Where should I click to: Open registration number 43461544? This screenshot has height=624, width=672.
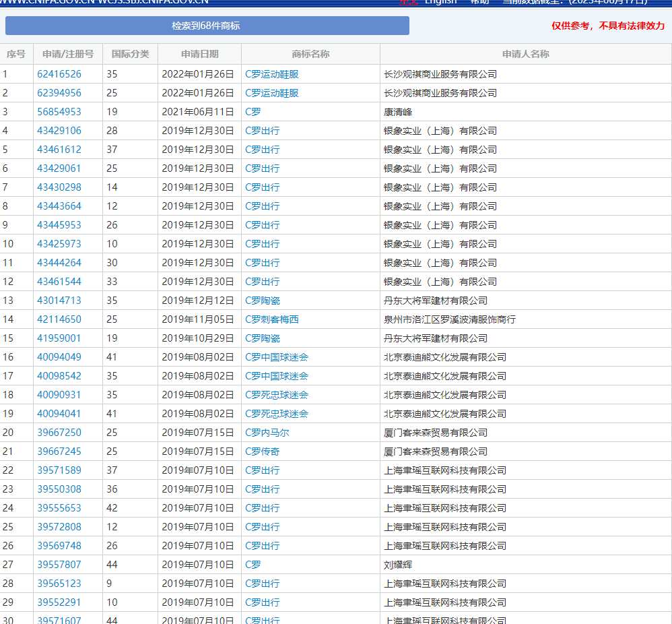(x=59, y=282)
